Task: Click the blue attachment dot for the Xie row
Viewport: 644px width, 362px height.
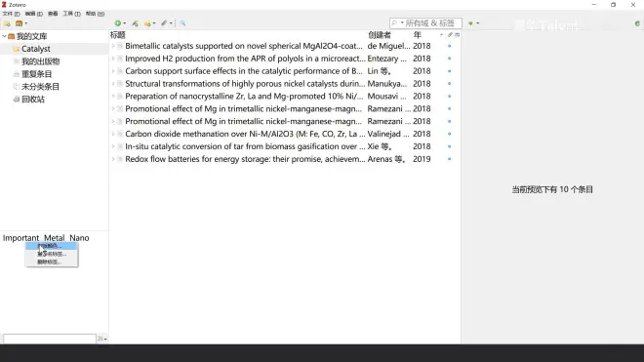Action: (449, 146)
